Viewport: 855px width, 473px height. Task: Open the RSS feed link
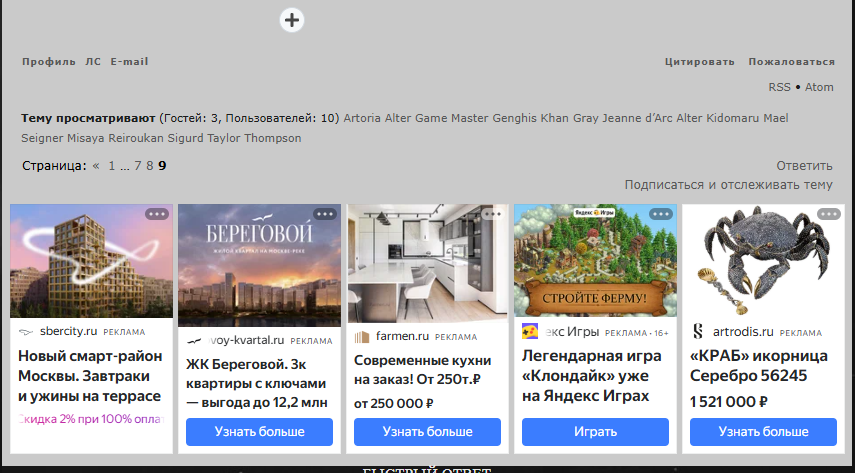[779, 87]
